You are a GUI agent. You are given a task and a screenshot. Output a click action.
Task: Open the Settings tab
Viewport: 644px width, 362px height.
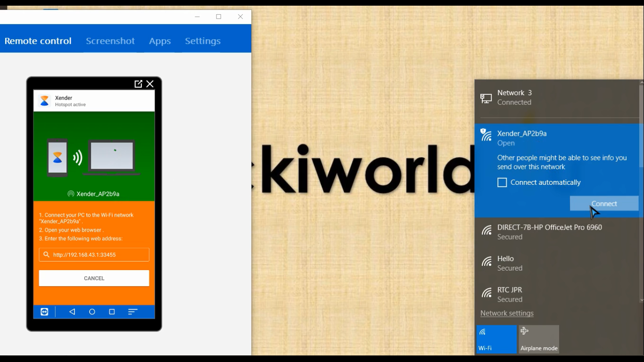(203, 41)
